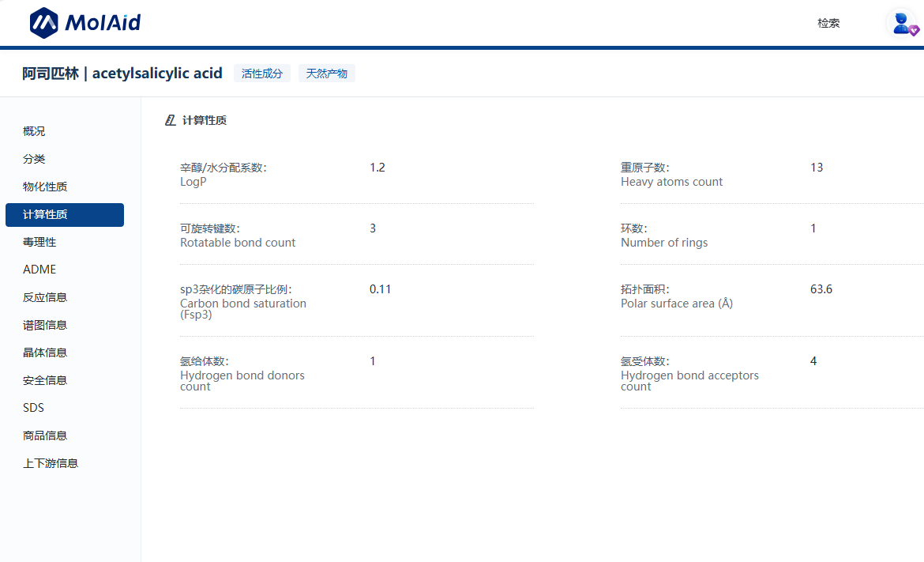View 安全信息 section
924x562 pixels.
45,380
